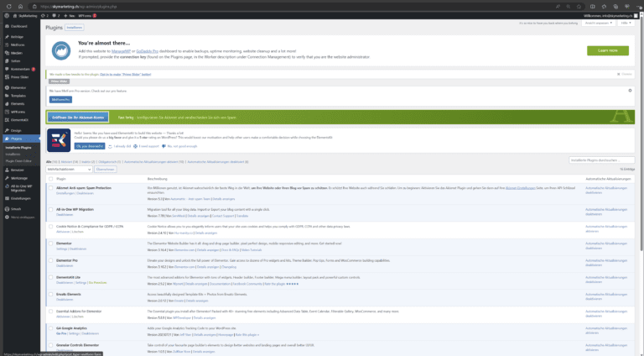Bookmark page with the star icon

click(579, 7)
